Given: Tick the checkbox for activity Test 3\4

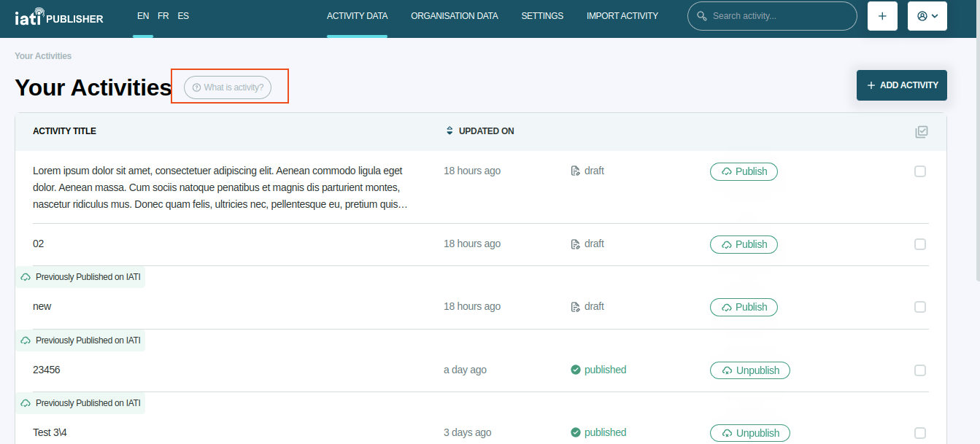Looking at the screenshot, I should pos(920,433).
